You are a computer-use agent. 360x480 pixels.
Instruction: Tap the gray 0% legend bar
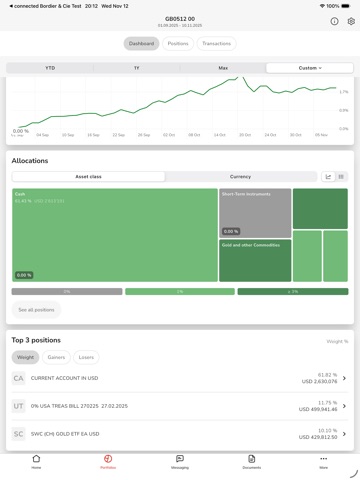point(67,292)
